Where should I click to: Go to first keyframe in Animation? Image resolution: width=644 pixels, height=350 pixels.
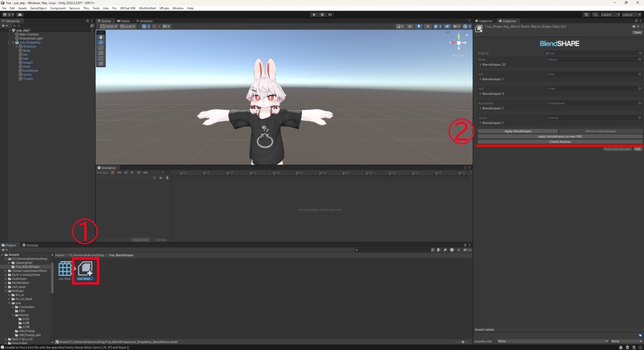(119, 173)
